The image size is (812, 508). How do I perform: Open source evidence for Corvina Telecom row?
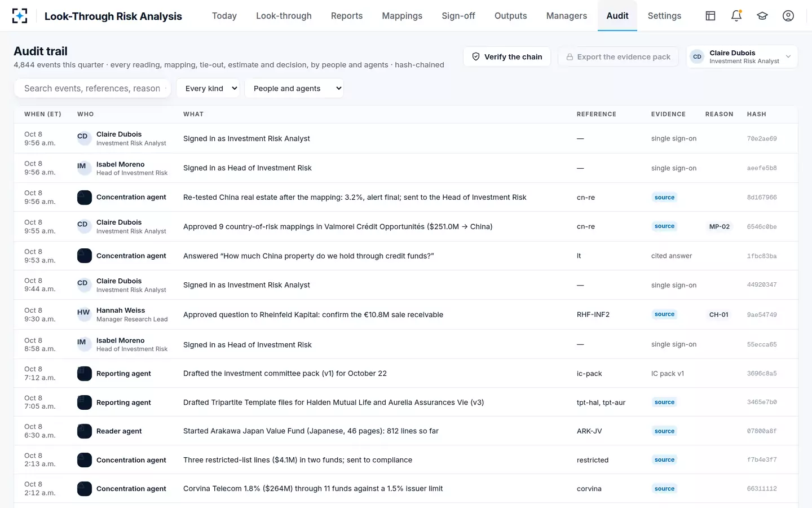pyautogui.click(x=664, y=489)
